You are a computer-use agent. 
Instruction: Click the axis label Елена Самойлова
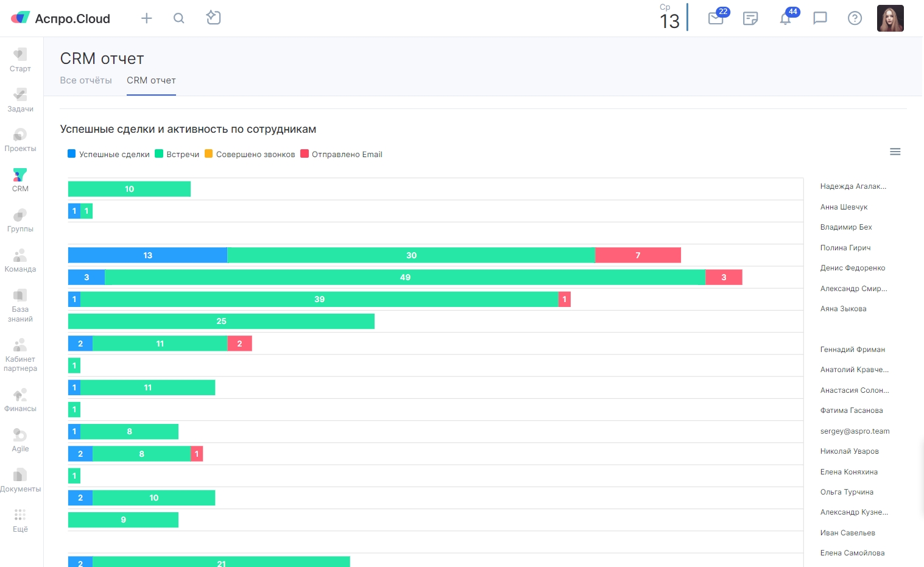(852, 553)
